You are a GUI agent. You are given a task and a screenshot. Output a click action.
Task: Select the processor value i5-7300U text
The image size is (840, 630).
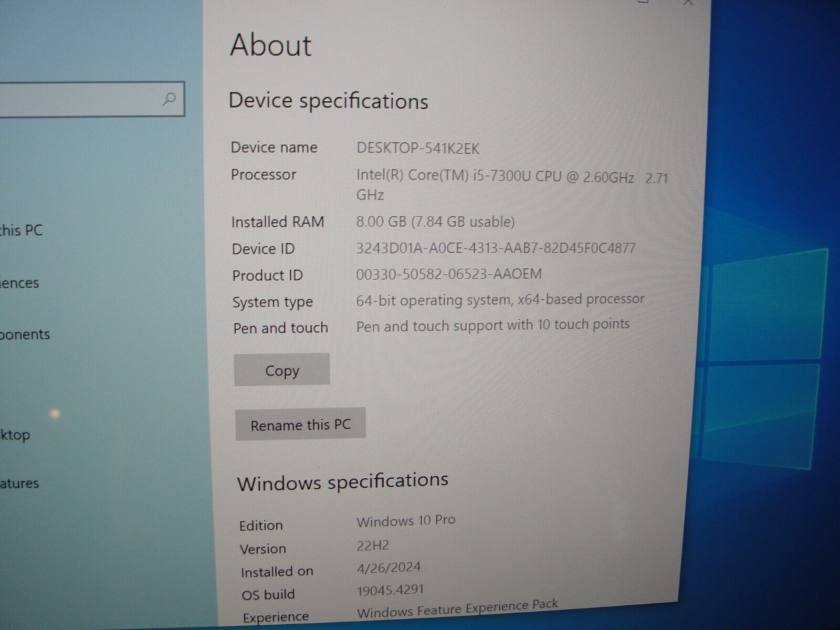(x=512, y=185)
